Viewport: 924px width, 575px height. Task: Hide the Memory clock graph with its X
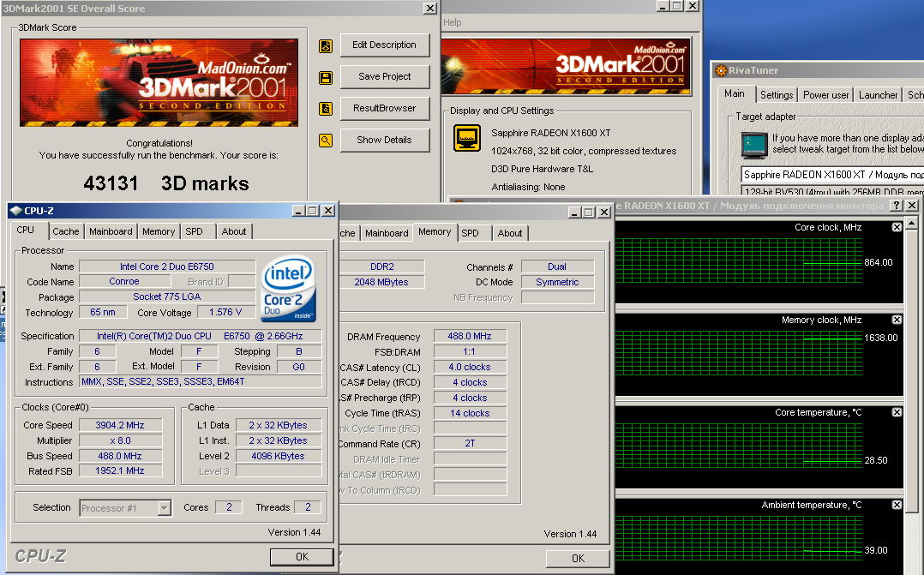pos(897,320)
